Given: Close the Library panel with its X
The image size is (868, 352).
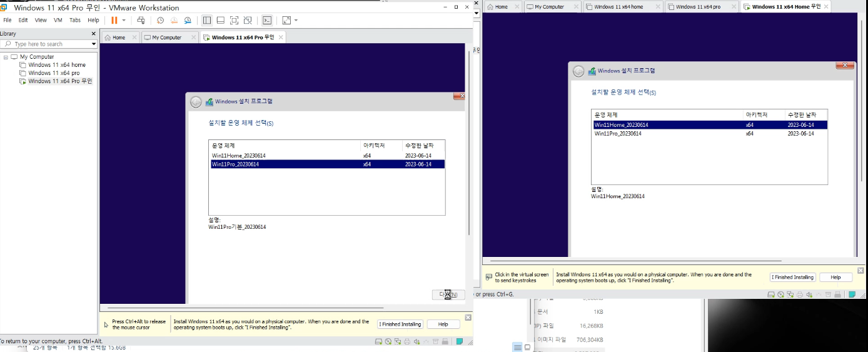Looking at the screenshot, I should 94,34.
